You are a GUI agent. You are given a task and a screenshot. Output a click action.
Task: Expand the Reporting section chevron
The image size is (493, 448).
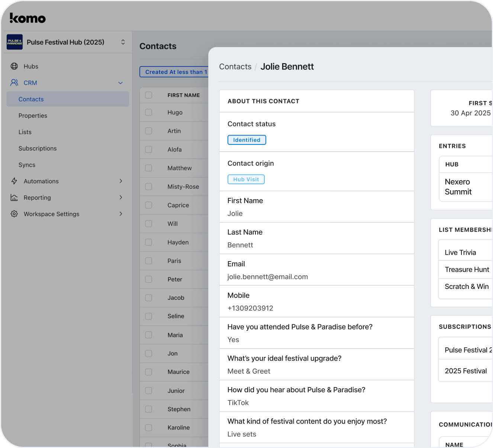click(x=120, y=197)
